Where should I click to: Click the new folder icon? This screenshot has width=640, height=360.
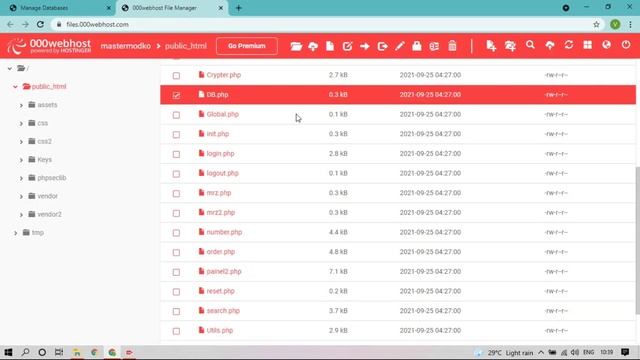click(510, 46)
